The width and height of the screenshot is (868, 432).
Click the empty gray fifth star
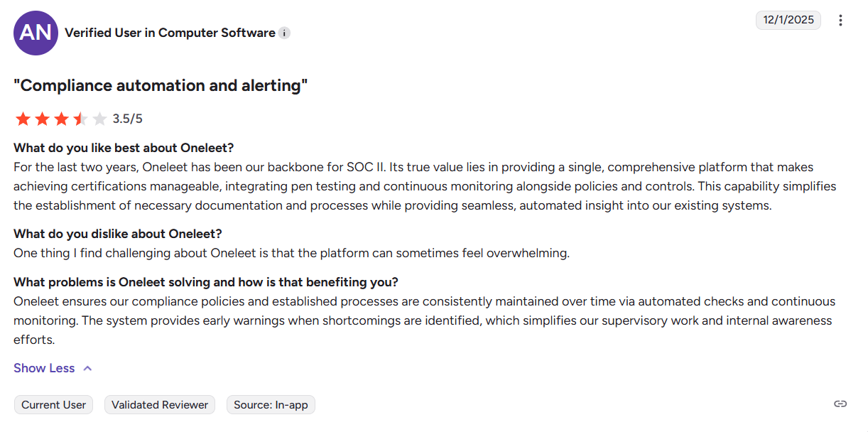coord(99,119)
